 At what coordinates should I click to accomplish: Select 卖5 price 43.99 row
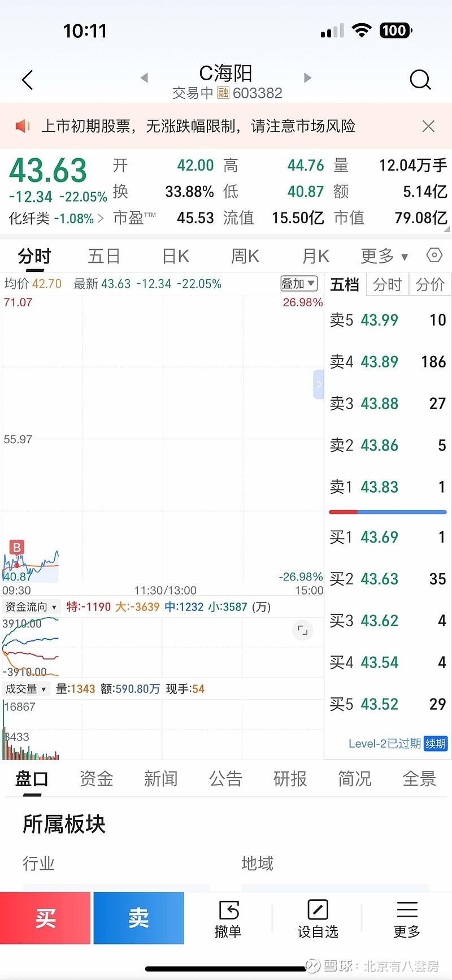tap(388, 320)
